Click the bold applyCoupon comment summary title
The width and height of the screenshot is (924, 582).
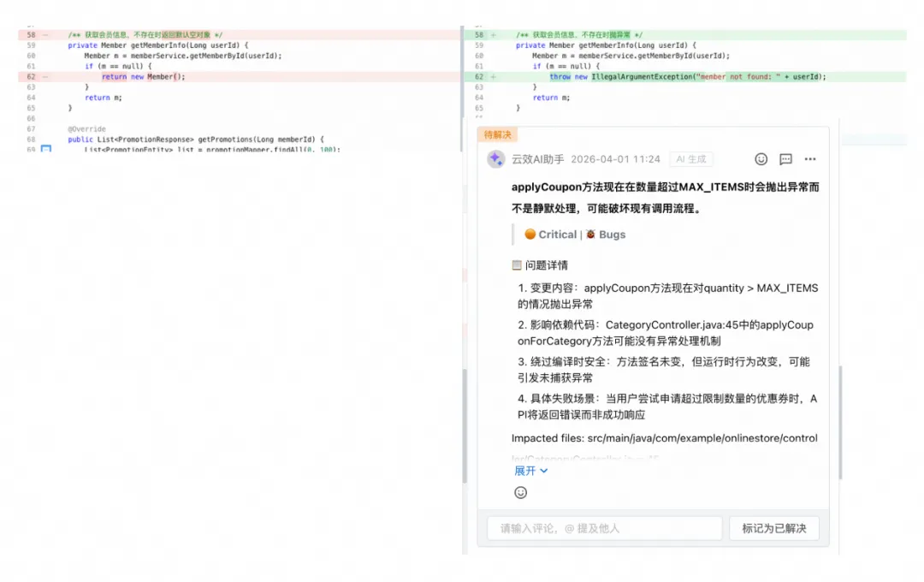click(x=666, y=198)
